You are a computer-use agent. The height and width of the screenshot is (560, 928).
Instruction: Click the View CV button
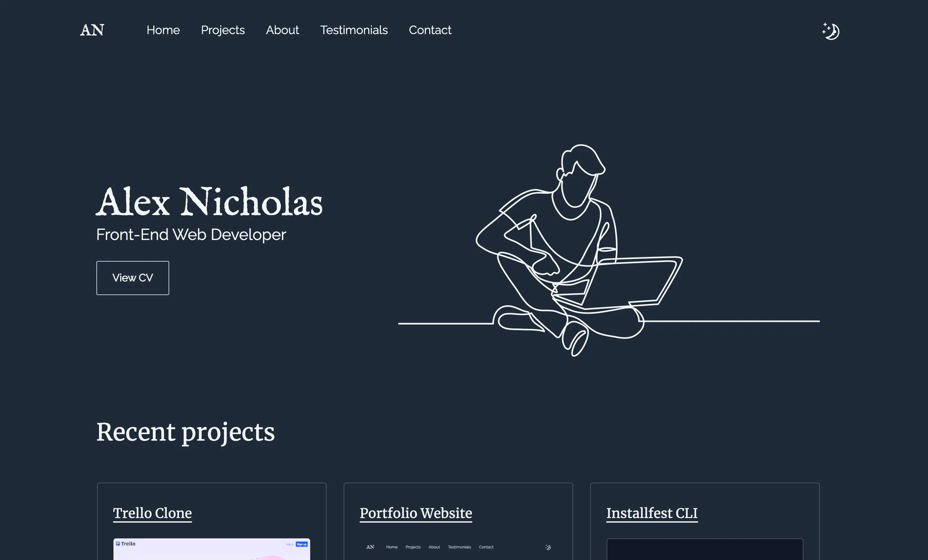pos(132,278)
